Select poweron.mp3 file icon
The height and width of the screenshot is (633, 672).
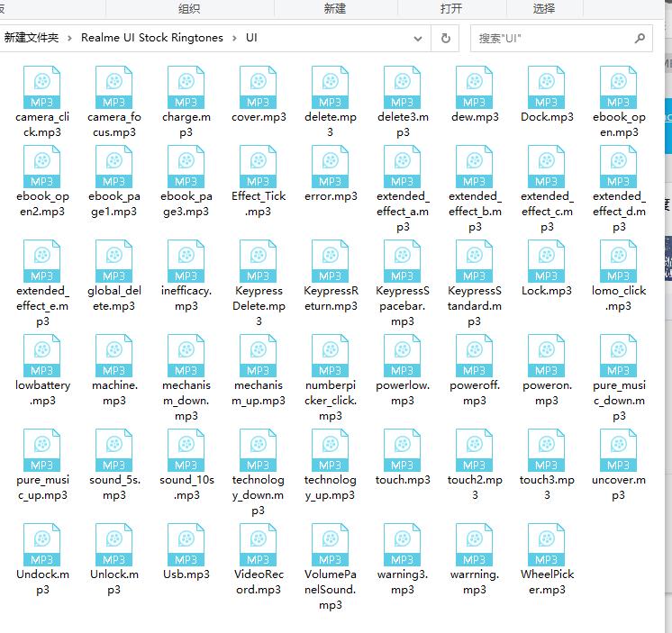point(546,356)
